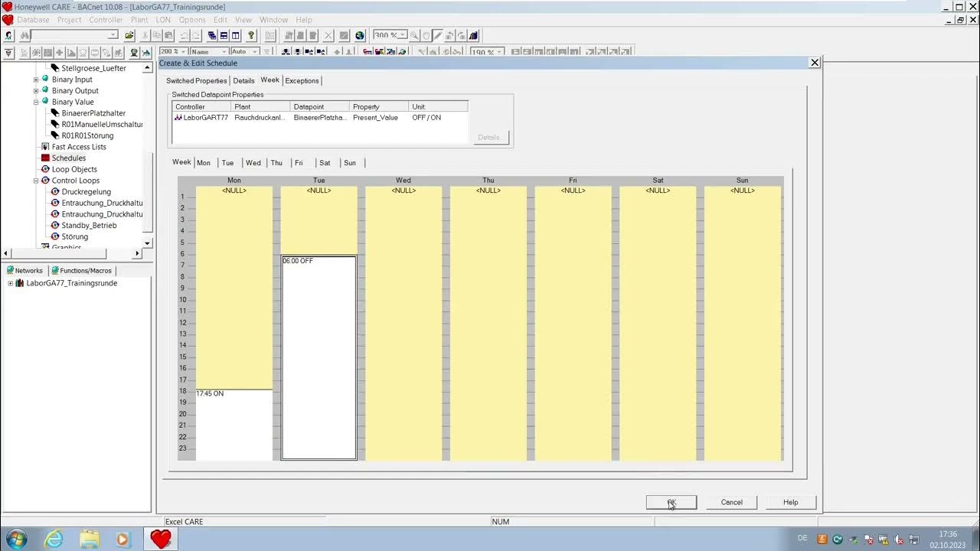Viewport: 980px width, 551px height.
Task: Open the Database menu
Action: [33, 20]
